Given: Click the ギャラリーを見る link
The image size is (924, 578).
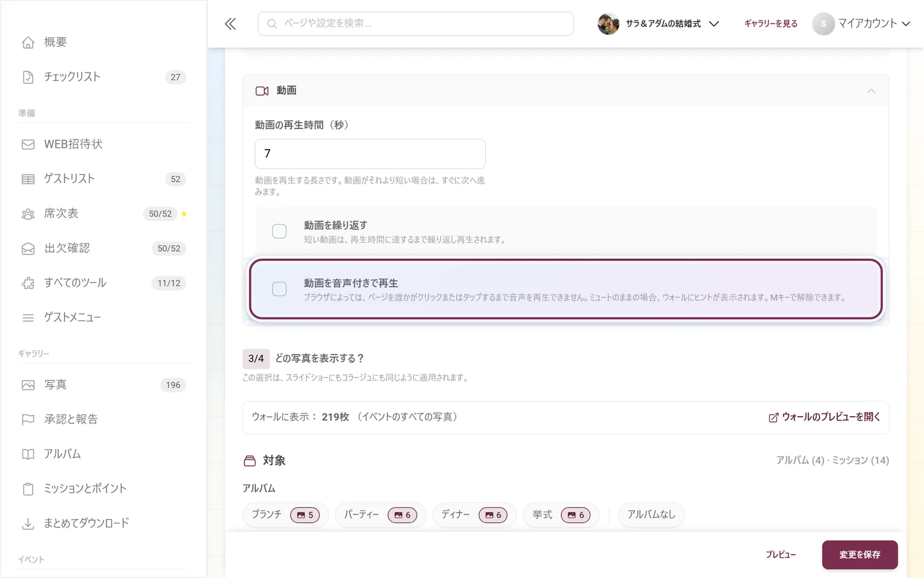Looking at the screenshot, I should pyautogui.click(x=771, y=24).
